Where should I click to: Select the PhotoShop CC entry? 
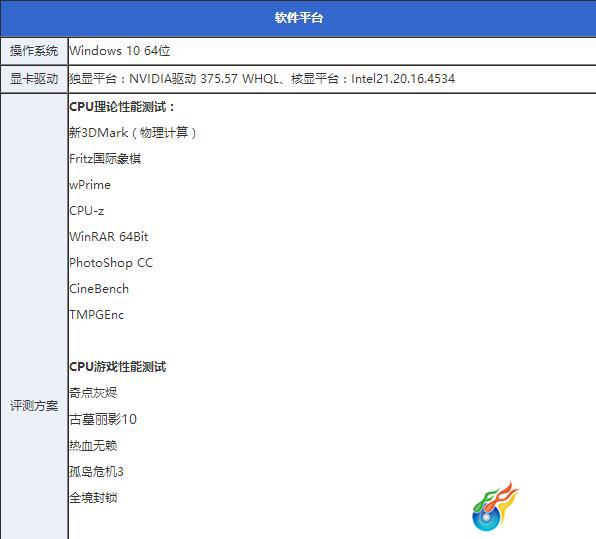pyautogui.click(x=111, y=263)
